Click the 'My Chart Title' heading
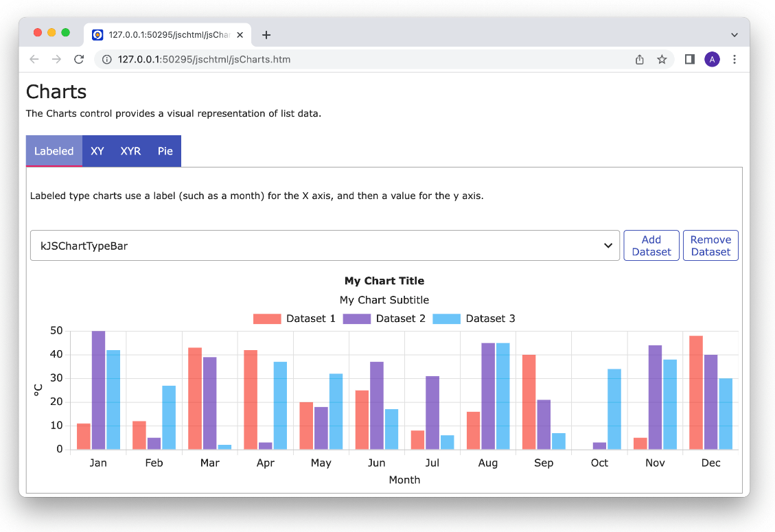 coord(384,281)
